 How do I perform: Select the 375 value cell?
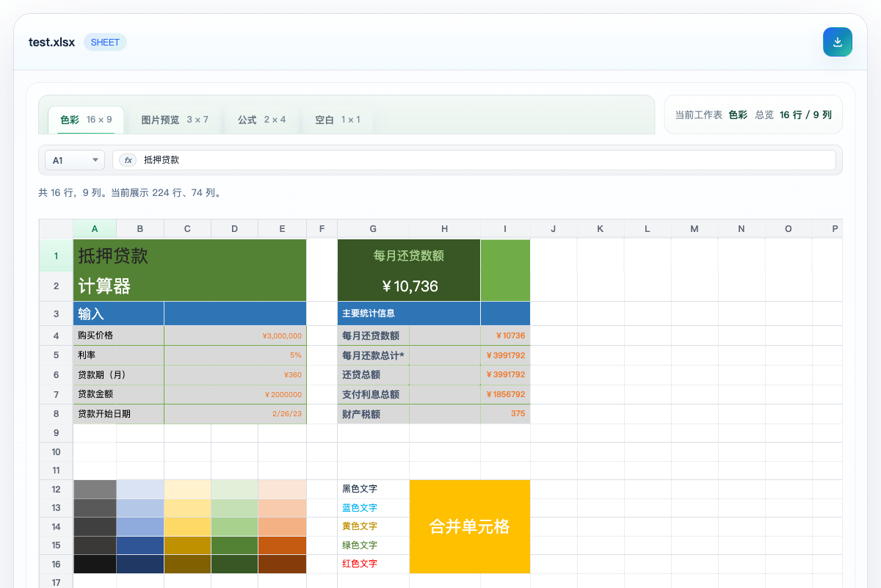[505, 414]
